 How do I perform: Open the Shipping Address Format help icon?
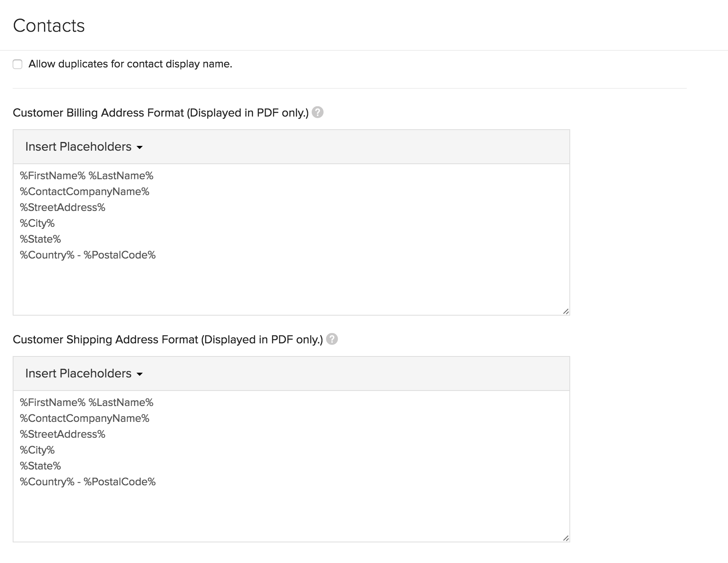332,339
